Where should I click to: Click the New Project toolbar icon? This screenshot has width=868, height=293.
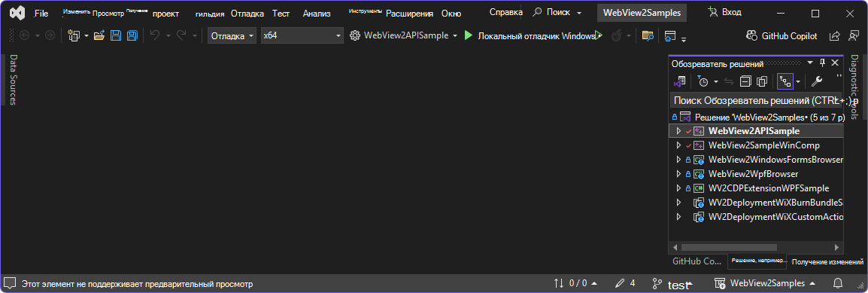pyautogui.click(x=74, y=36)
